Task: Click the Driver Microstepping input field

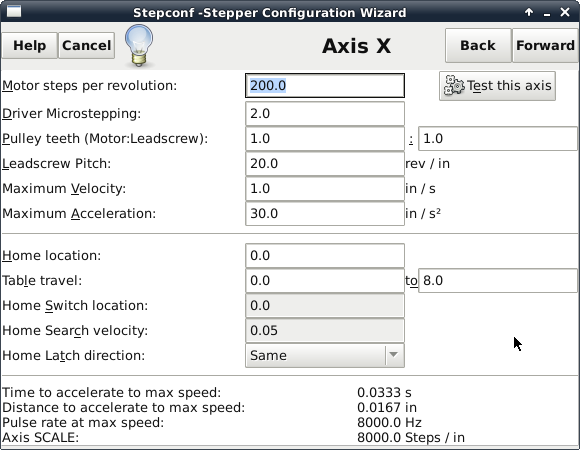Action: point(325,114)
